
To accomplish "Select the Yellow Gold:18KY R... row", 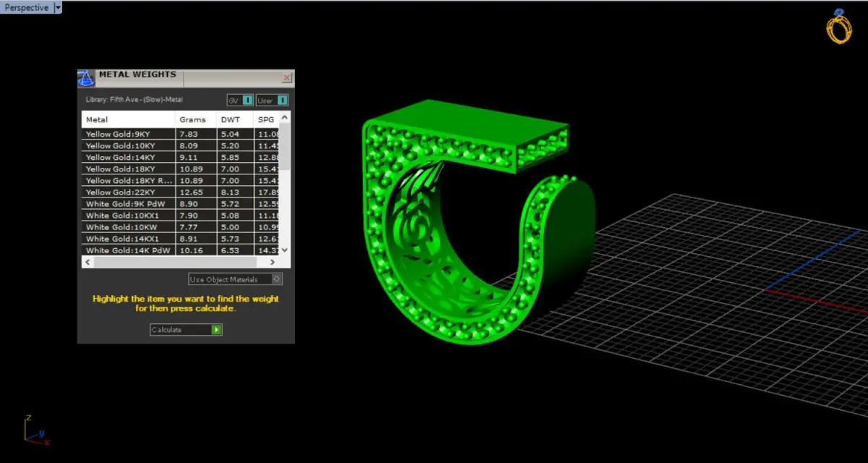I will point(181,180).
